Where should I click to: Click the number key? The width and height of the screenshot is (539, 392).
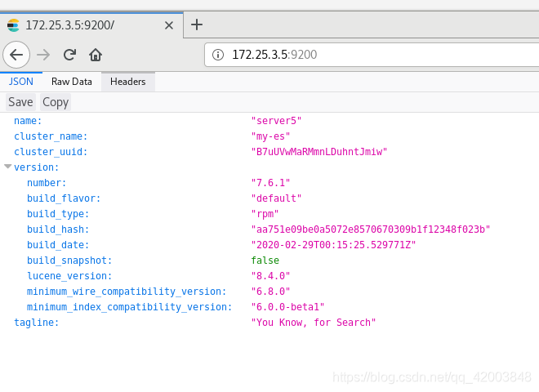click(47, 183)
